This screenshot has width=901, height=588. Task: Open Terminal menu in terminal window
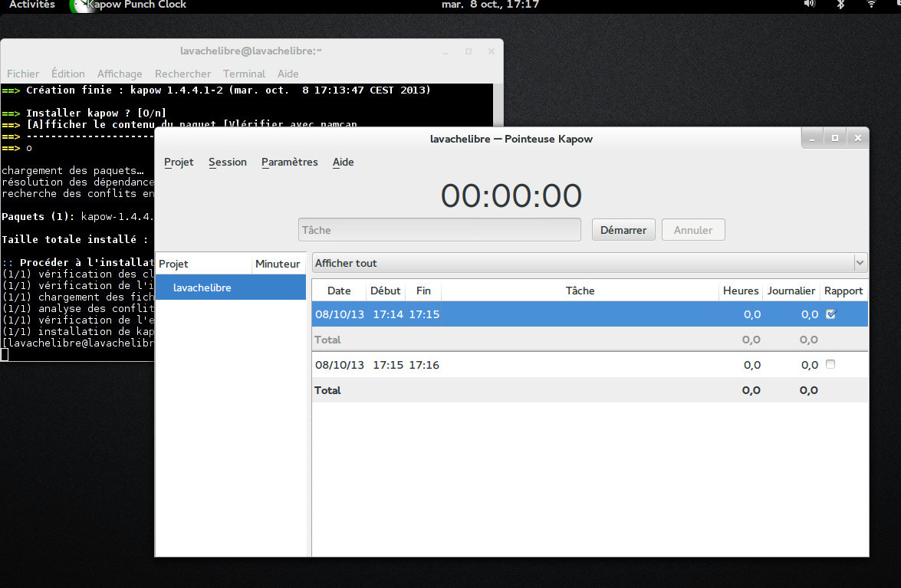[244, 74]
